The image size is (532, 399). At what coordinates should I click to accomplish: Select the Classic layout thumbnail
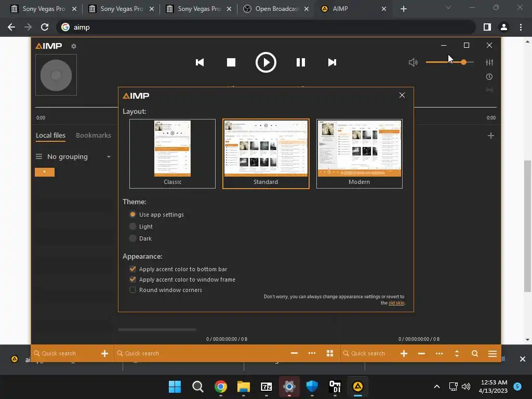[x=172, y=154]
